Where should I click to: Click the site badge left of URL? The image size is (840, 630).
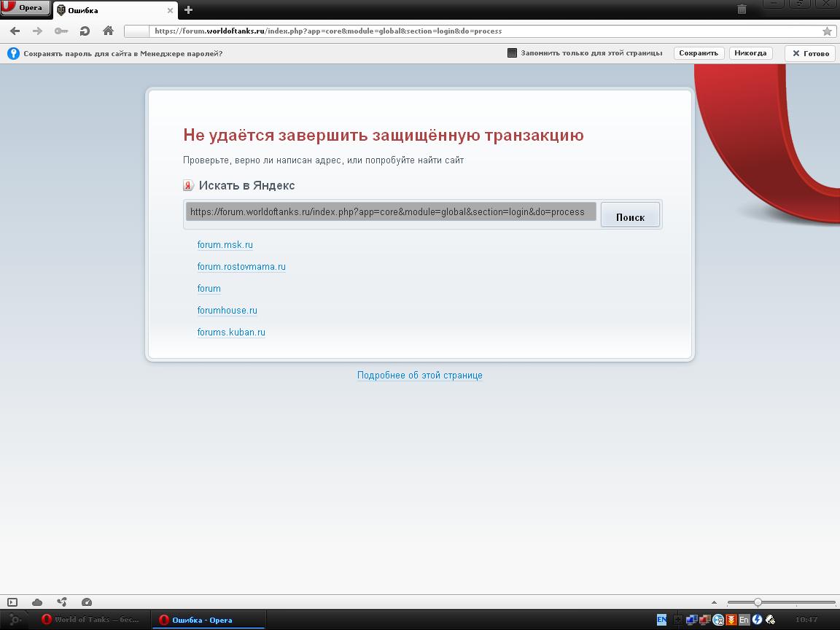[x=137, y=31]
